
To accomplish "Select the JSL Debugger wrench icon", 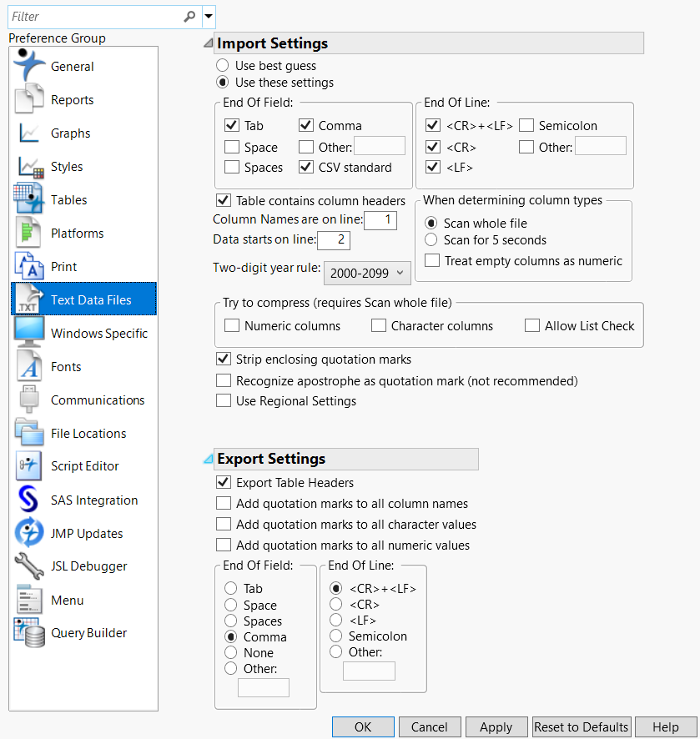I will point(29,566).
